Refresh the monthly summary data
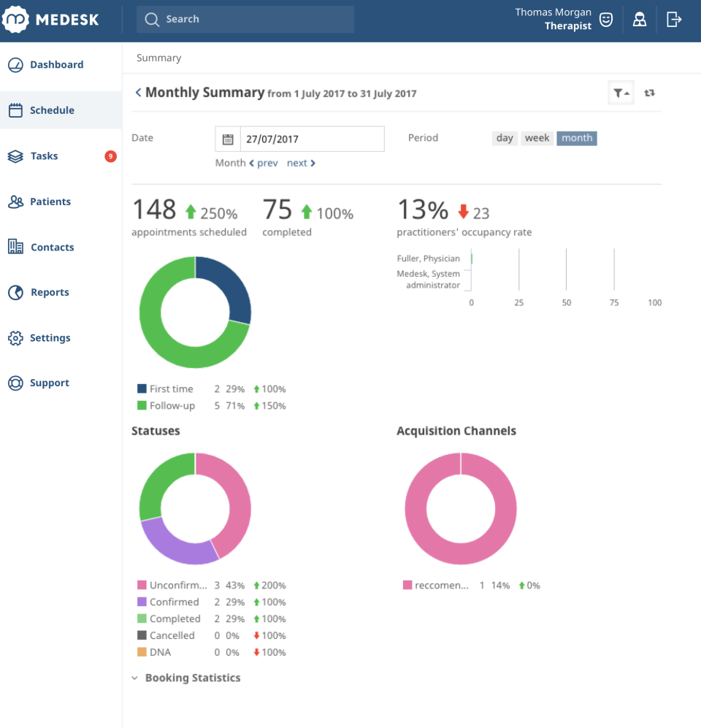Viewport: 701px width, 728px height. (649, 93)
